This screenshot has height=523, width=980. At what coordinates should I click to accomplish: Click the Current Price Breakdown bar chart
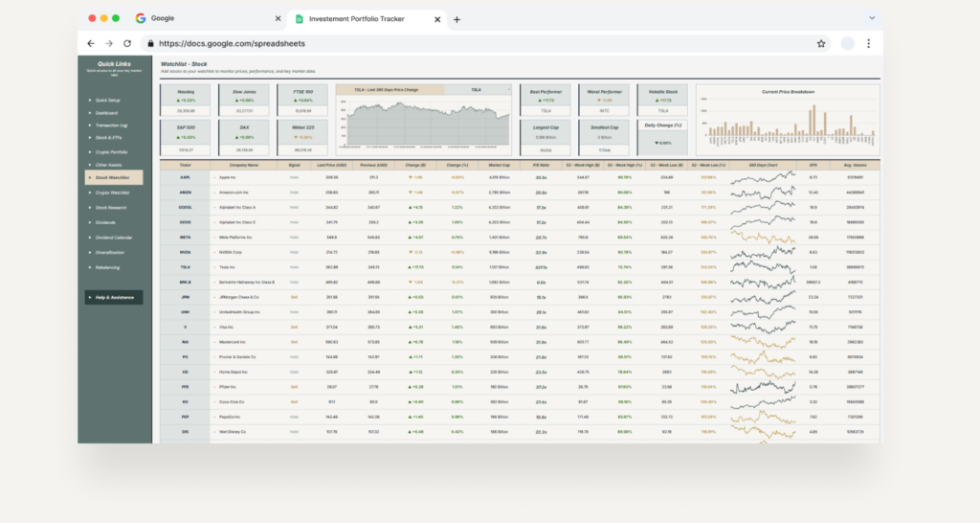(x=789, y=120)
